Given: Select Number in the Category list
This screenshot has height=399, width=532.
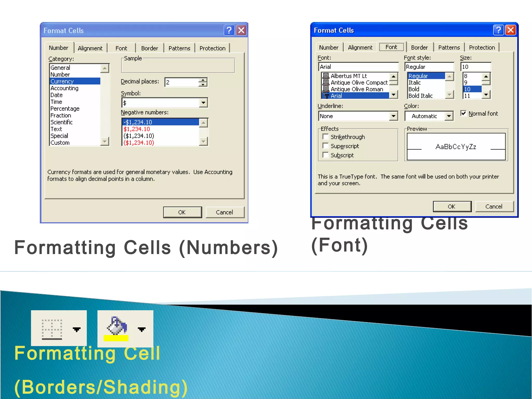Looking at the screenshot, I should [75, 74].
